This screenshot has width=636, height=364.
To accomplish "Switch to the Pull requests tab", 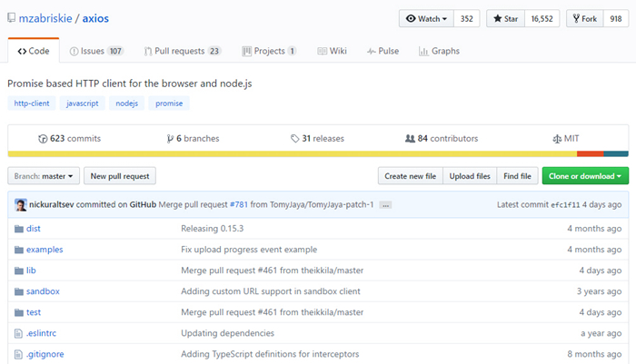I will pos(182,51).
